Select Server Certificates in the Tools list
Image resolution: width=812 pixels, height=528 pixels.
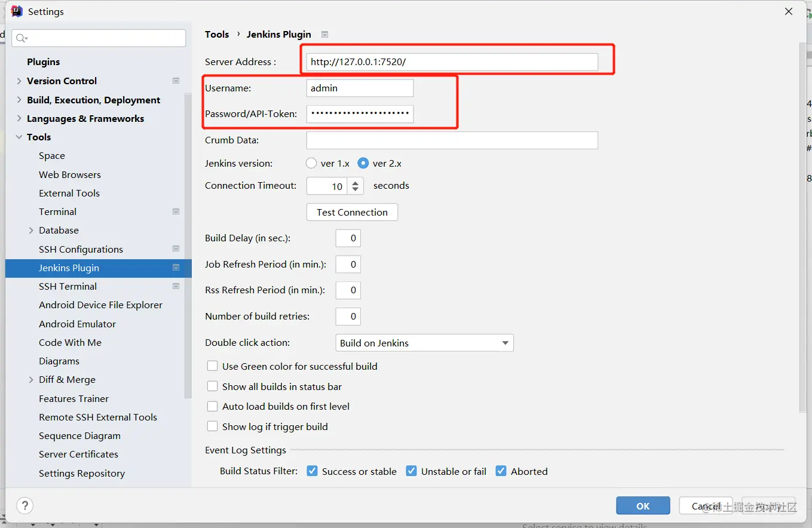pos(78,454)
